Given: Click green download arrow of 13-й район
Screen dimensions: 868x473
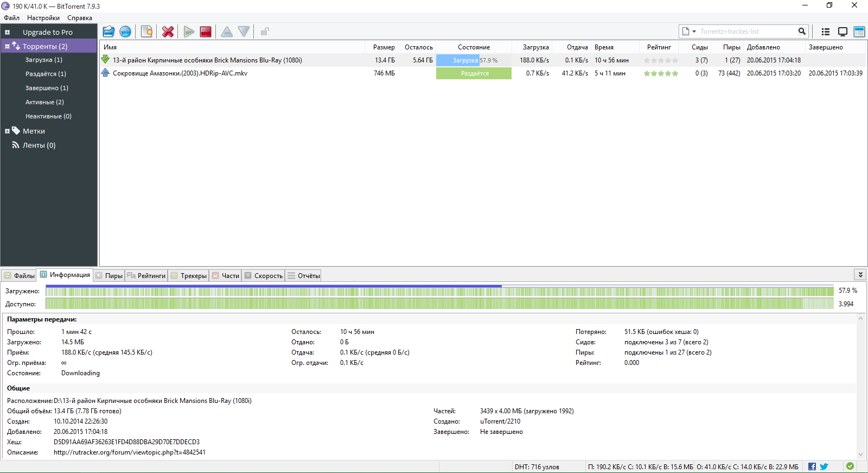Looking at the screenshot, I should pyautogui.click(x=105, y=60).
